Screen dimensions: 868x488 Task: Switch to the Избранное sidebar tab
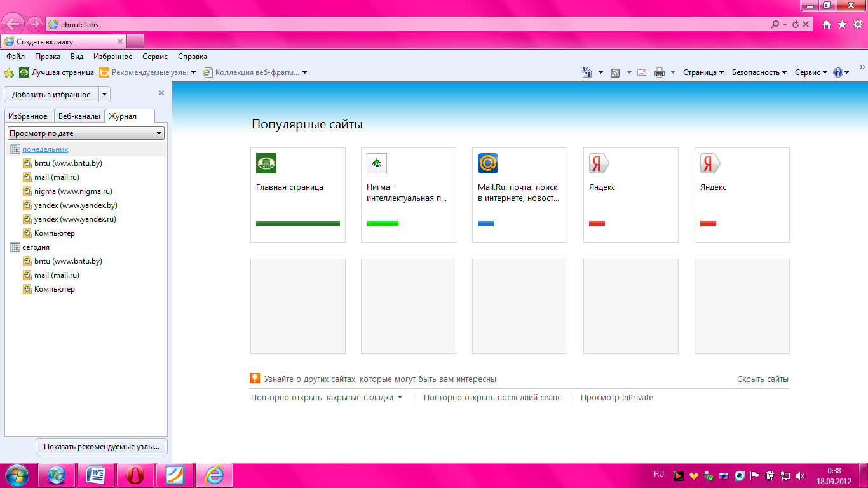[x=28, y=116]
